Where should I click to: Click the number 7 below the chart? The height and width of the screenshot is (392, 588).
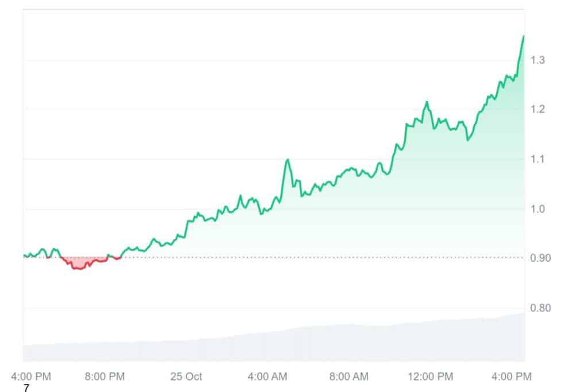coord(26,389)
